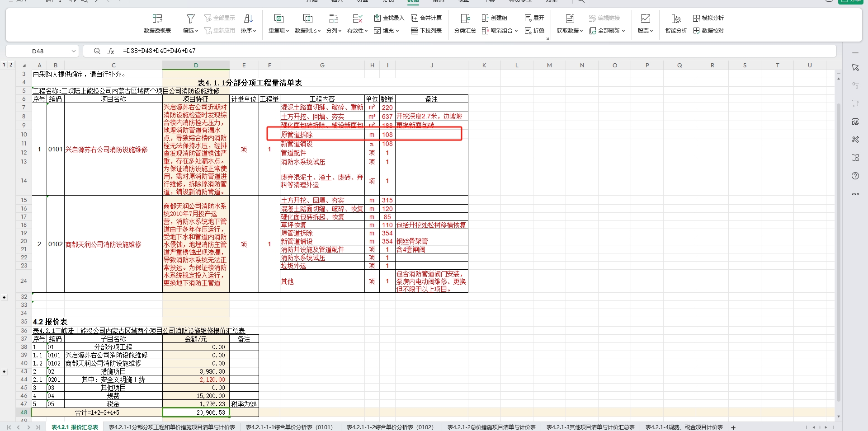This screenshot has width=868, height=431.
Task: Expand hidden rows with plus near row 43
Action: click(x=4, y=372)
